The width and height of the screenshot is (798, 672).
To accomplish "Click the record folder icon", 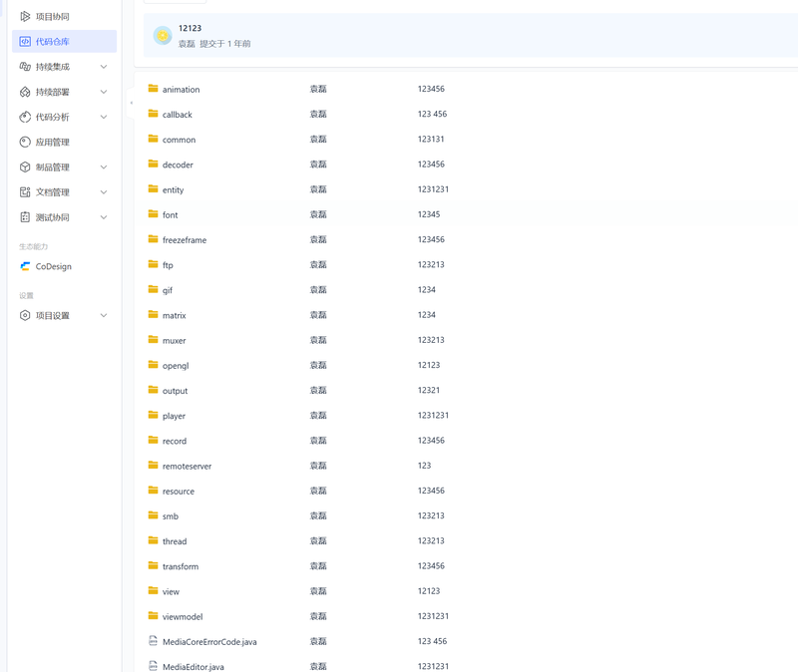I will coord(154,440).
